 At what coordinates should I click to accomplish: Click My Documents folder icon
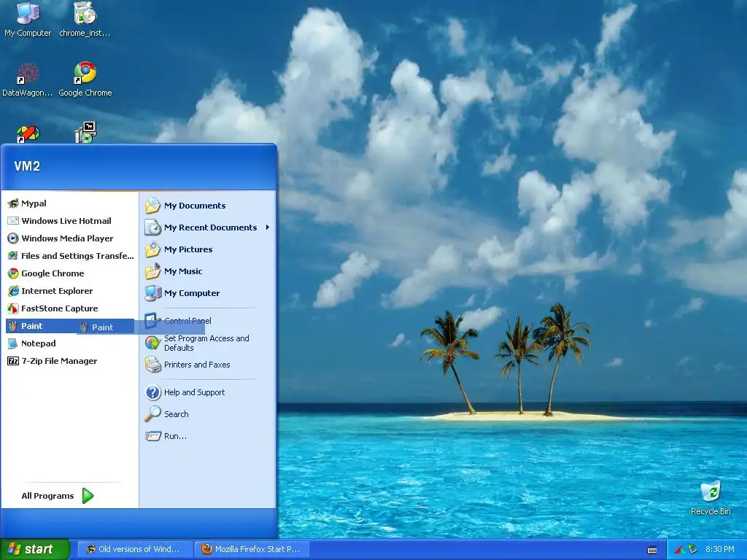tap(153, 205)
